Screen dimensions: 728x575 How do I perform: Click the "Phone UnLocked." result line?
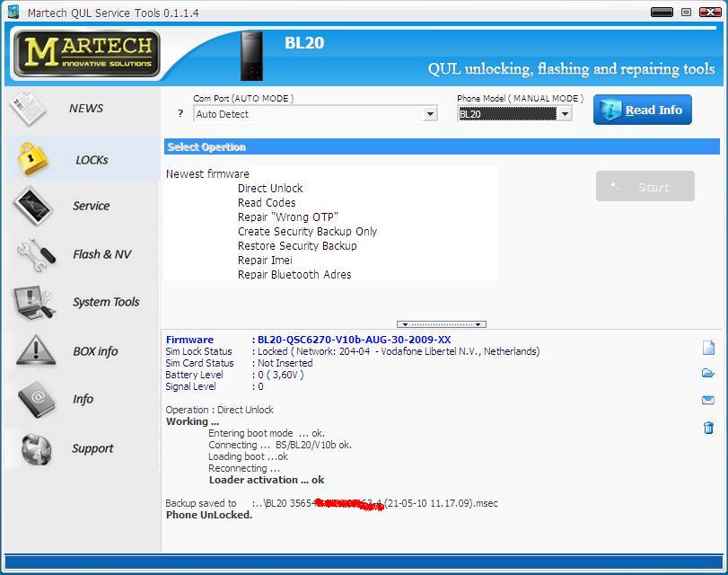click(x=209, y=515)
